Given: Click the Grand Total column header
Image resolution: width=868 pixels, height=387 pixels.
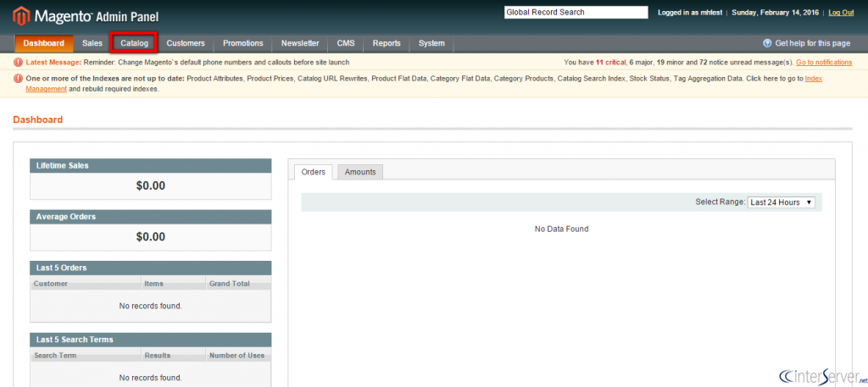Looking at the screenshot, I should pyautogui.click(x=238, y=284).
